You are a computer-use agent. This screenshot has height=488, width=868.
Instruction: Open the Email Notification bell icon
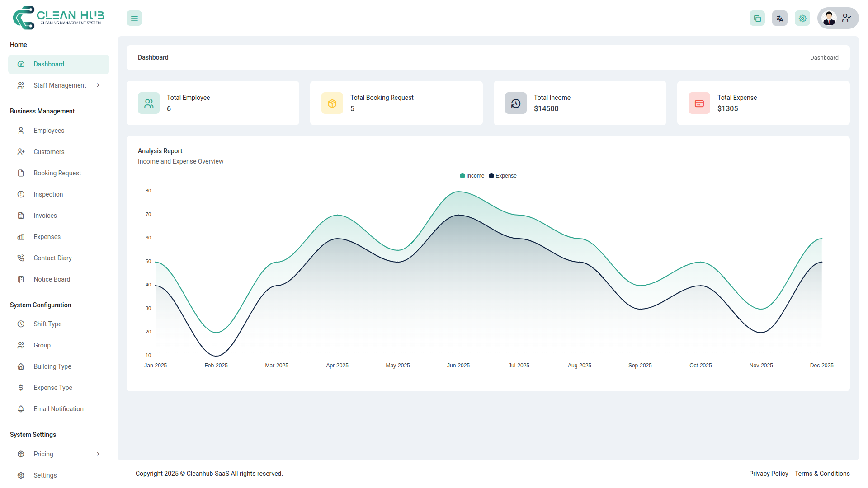pyautogui.click(x=21, y=409)
